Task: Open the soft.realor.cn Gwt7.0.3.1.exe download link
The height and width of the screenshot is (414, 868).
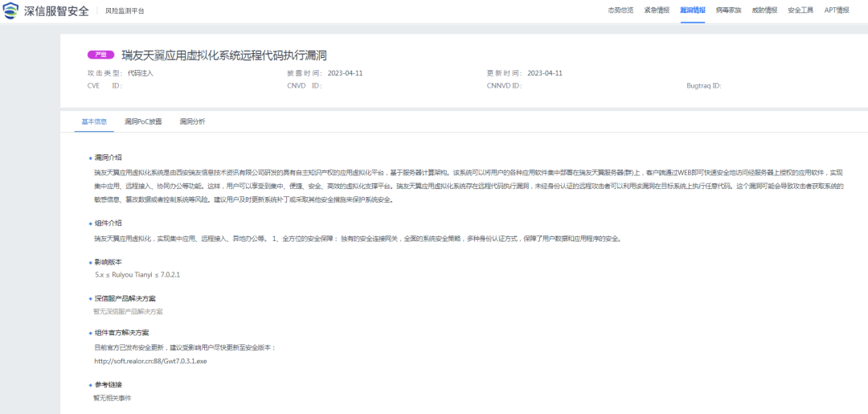Action: click(151, 361)
